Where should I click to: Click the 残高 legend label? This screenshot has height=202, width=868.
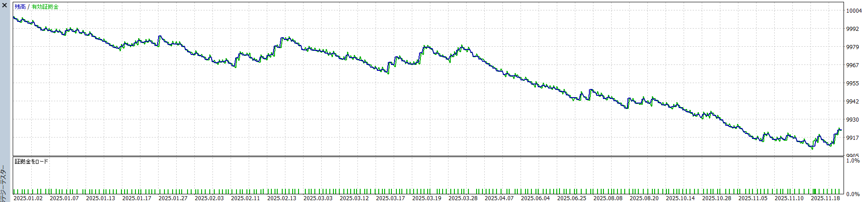point(20,7)
